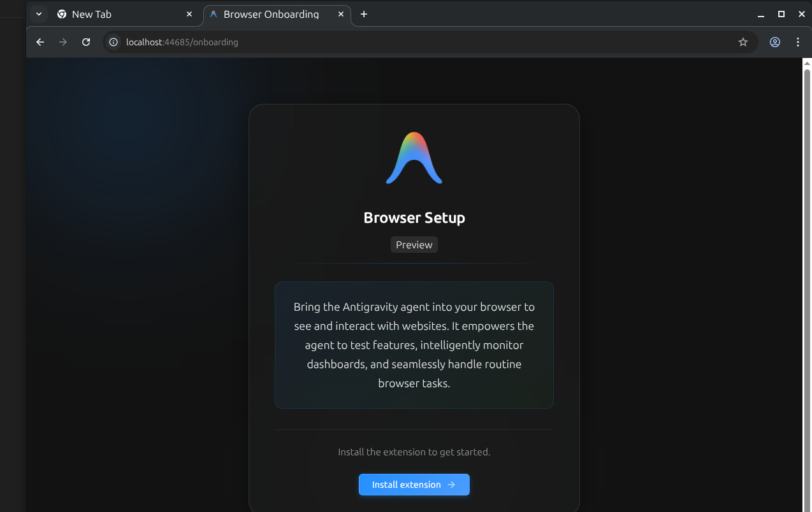
Task: Select the Browser Onboarding tab
Action: 277,14
